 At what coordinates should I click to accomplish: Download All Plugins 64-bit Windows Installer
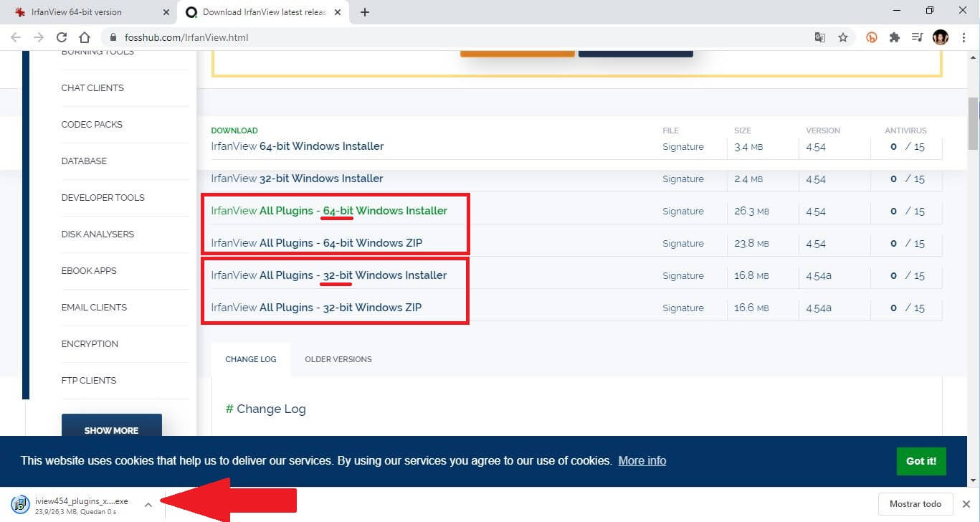coord(329,211)
